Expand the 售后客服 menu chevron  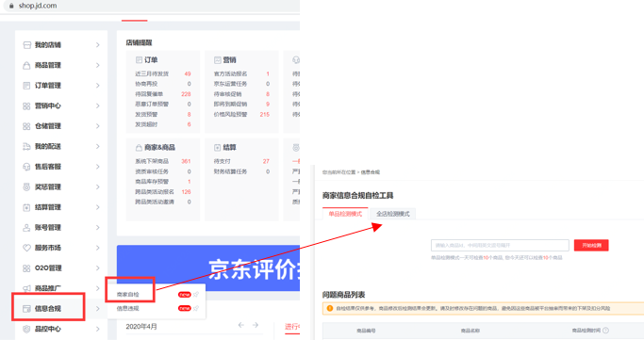[x=98, y=167]
